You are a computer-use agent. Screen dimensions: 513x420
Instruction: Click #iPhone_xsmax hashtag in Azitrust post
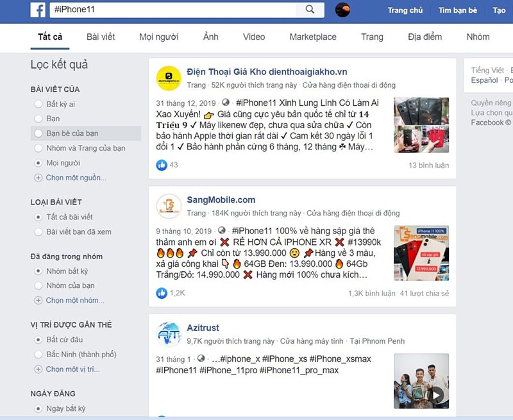(x=341, y=359)
